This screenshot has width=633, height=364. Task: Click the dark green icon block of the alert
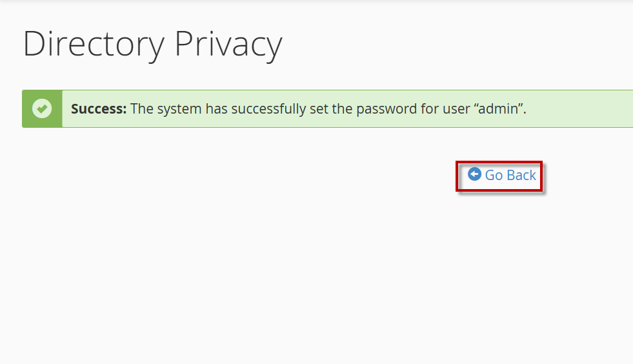[42, 119]
